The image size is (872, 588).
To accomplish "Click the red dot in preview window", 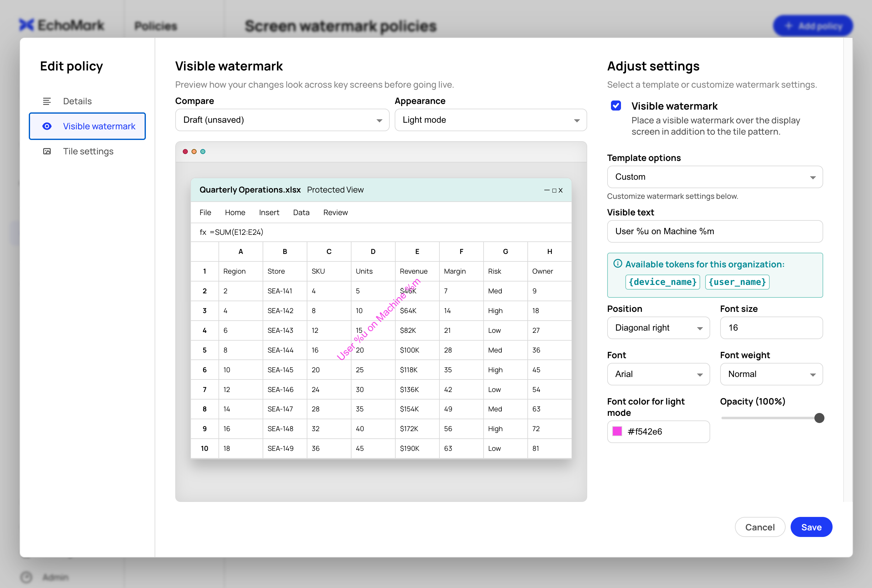I will (x=185, y=152).
